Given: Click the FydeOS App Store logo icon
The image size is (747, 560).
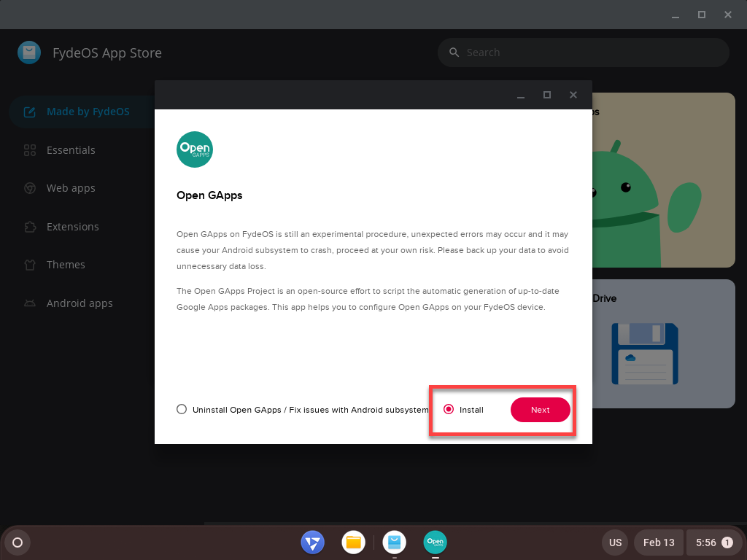Looking at the screenshot, I should (x=29, y=52).
